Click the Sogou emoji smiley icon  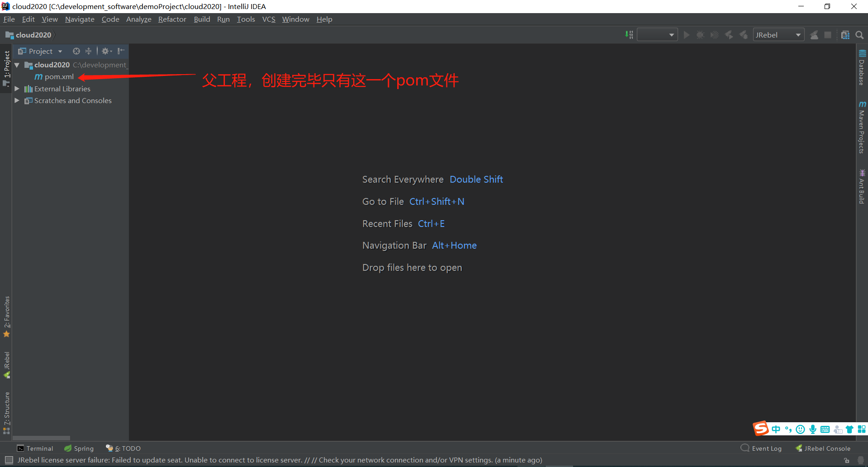(x=800, y=429)
